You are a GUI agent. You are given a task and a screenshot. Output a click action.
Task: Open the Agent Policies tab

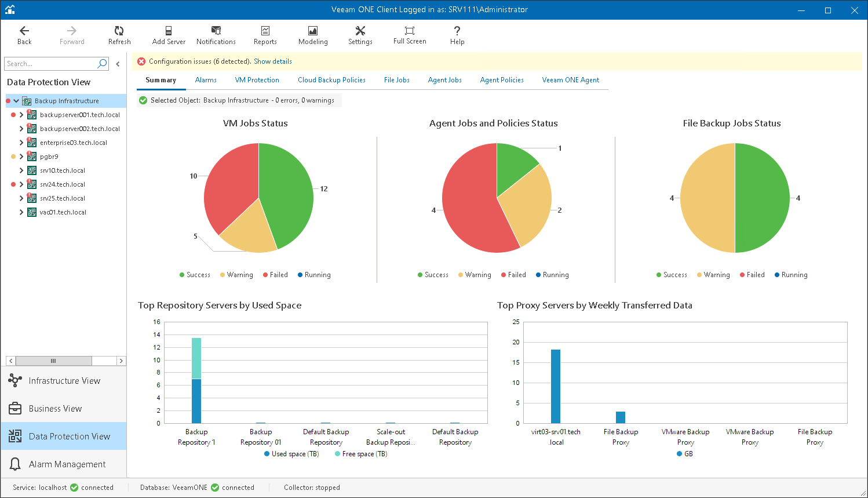tap(502, 80)
